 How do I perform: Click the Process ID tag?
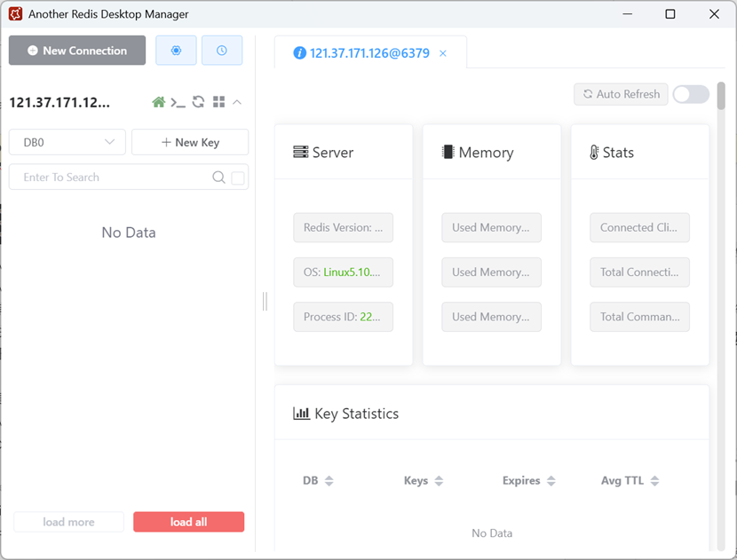(x=343, y=317)
